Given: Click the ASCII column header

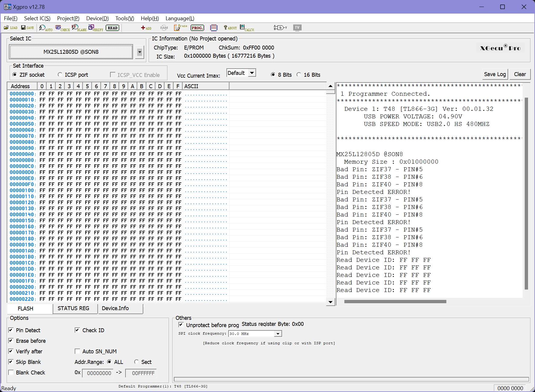Looking at the screenshot, I should pos(206,86).
